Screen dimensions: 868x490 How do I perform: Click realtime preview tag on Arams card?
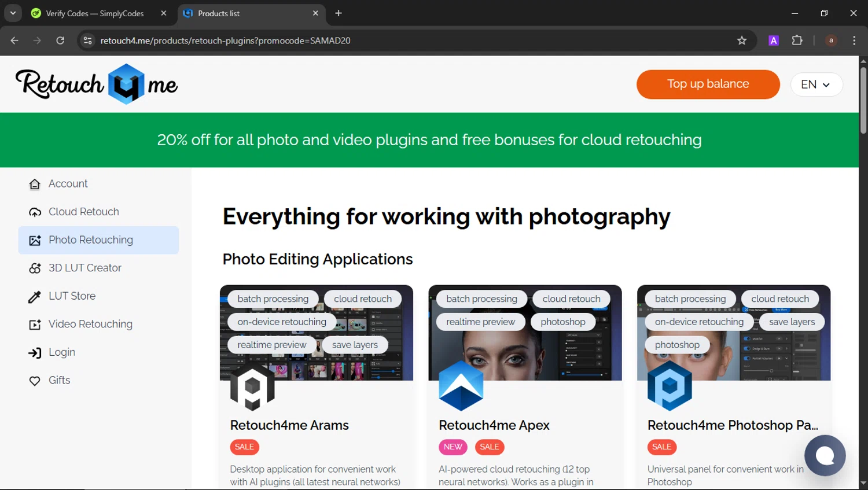272,345
